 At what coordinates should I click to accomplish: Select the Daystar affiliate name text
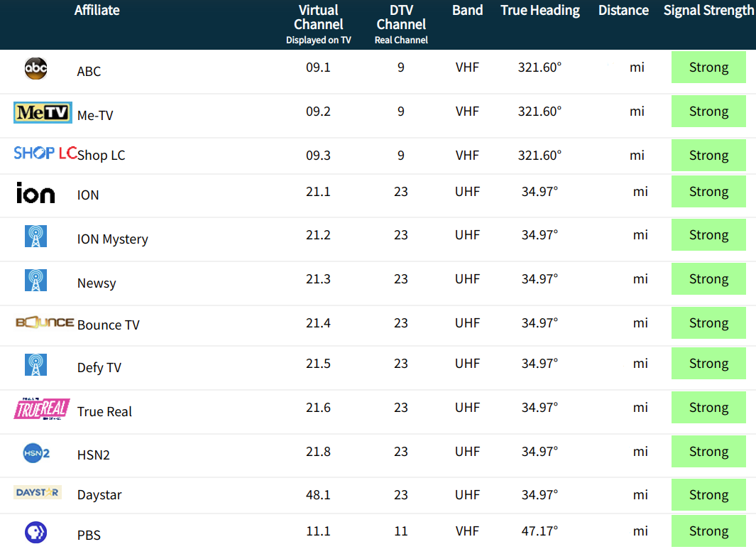pyautogui.click(x=99, y=495)
